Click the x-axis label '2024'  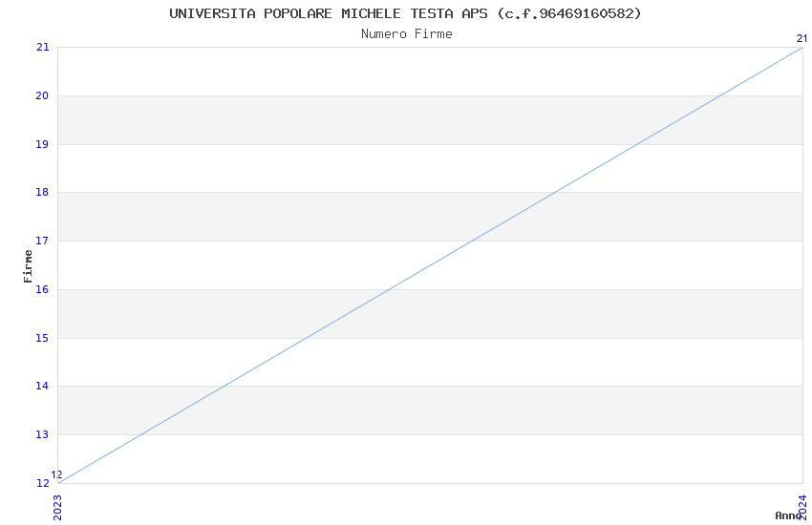click(x=802, y=508)
